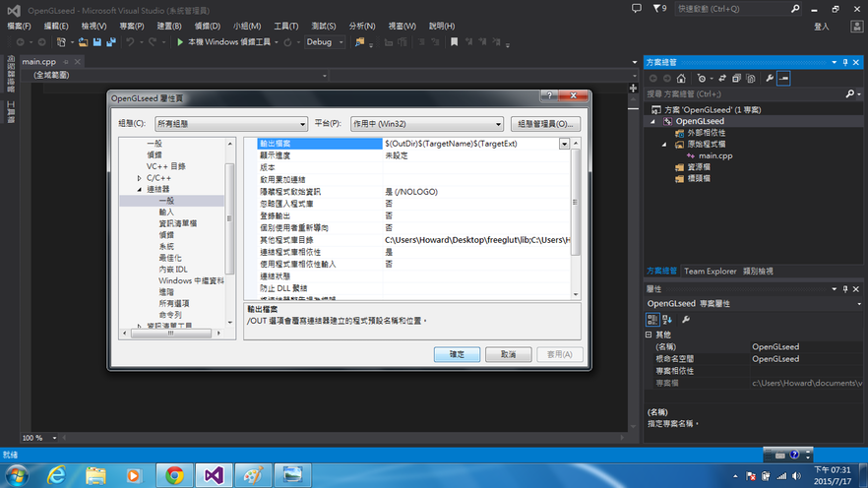The image size is (868, 488).
Task: Open notifications flag icon showing 9
Action: [659, 9]
